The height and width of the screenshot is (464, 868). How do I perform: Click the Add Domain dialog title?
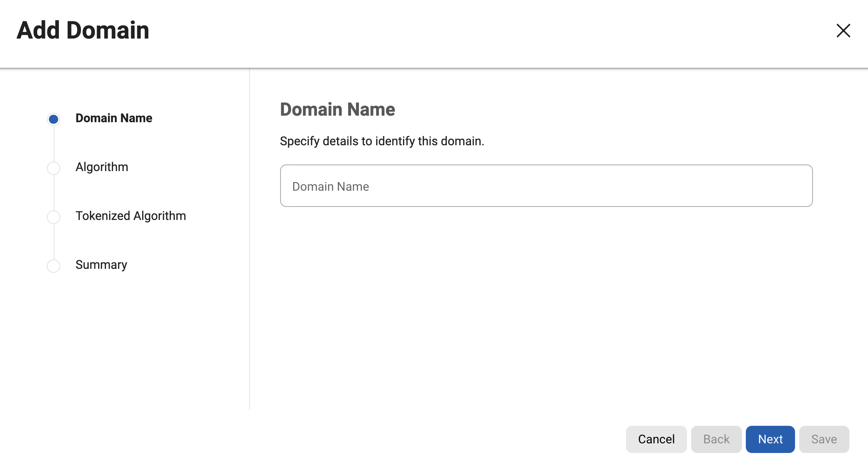(83, 30)
